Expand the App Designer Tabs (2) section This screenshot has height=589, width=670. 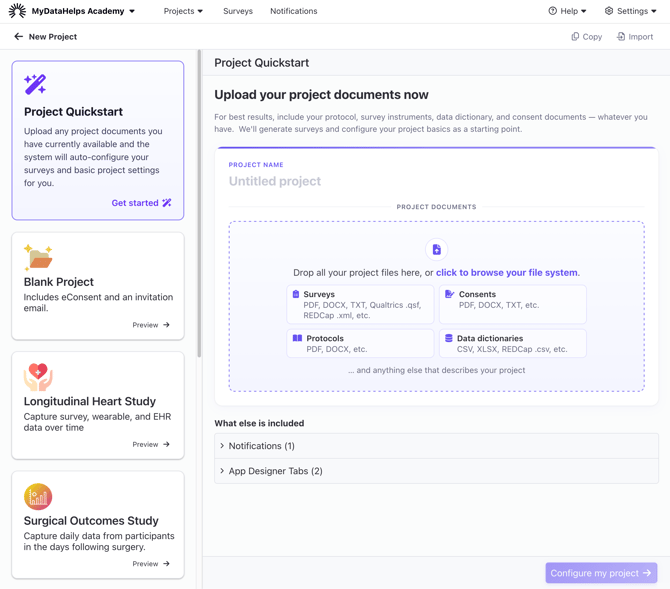point(436,471)
